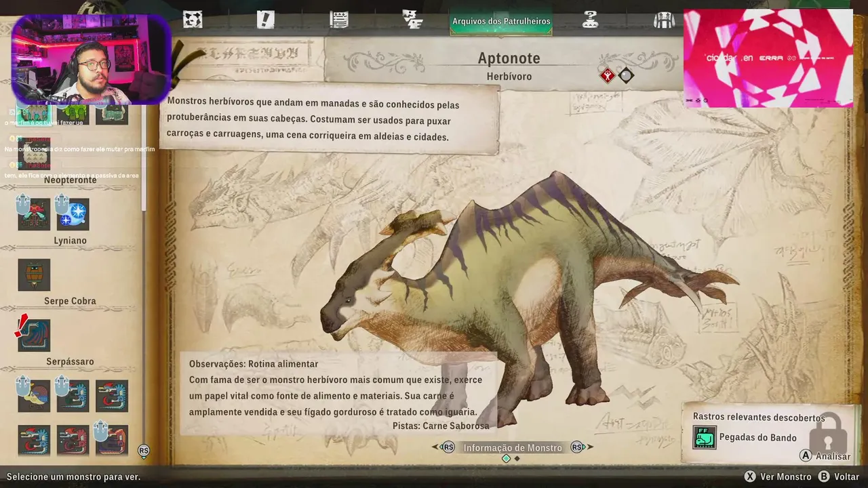Open the last top bar tab with armor icon
The image size is (868, 488).
[x=663, y=20]
